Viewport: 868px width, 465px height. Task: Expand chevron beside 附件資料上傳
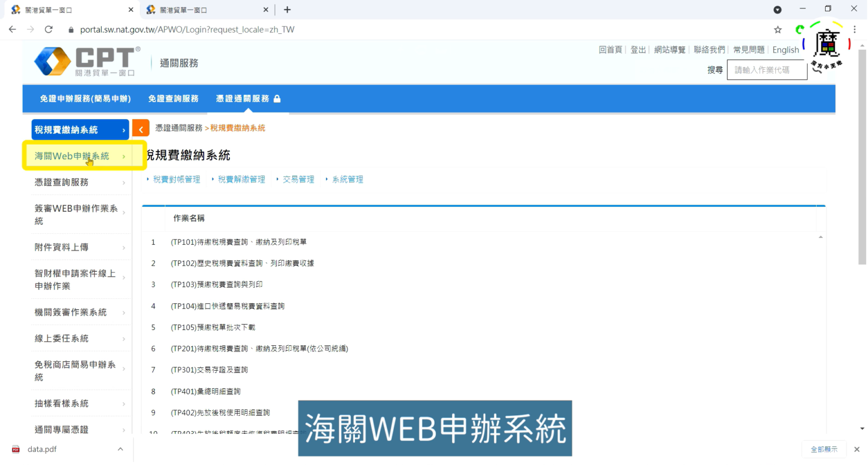(x=124, y=248)
